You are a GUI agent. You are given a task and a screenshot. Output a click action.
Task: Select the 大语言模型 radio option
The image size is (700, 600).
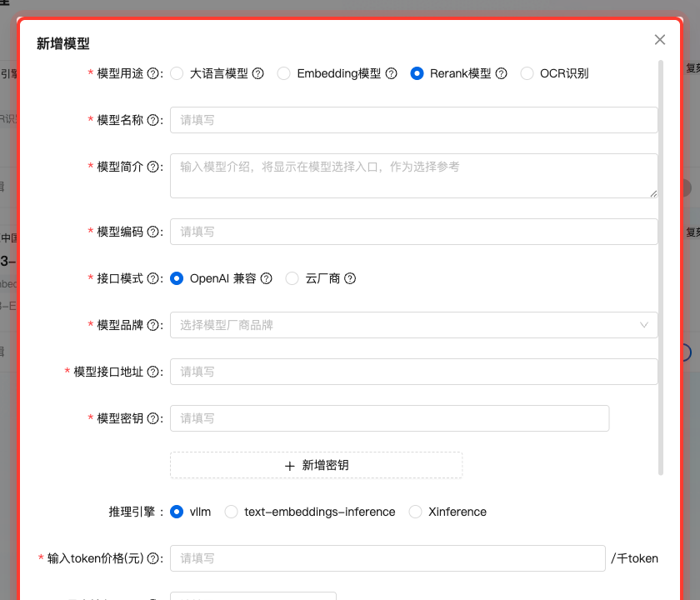[x=177, y=73]
